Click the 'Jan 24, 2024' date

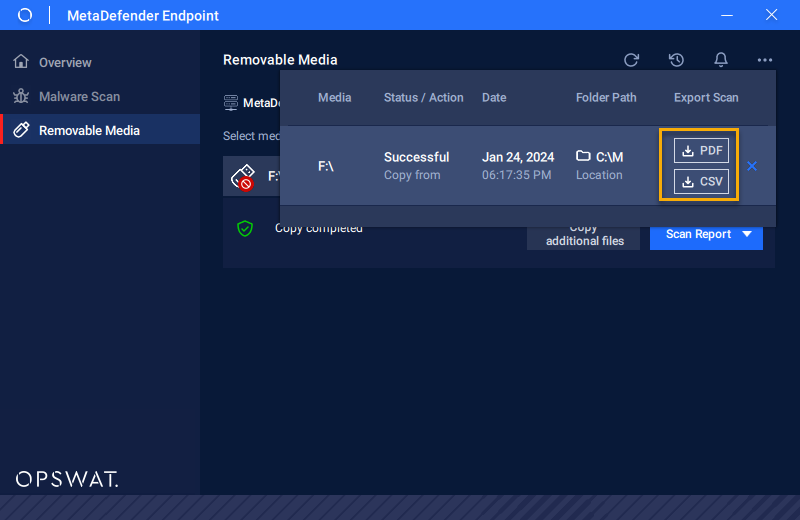point(518,157)
